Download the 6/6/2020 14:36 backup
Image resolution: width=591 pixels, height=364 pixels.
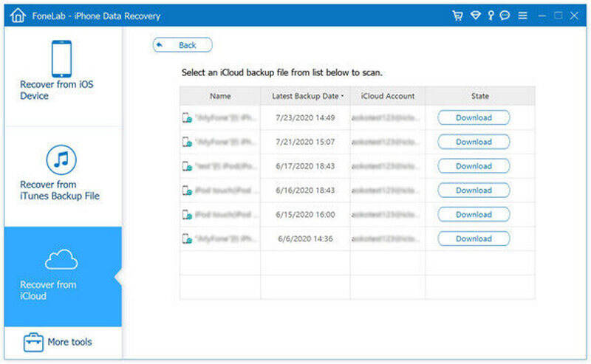pyautogui.click(x=474, y=238)
